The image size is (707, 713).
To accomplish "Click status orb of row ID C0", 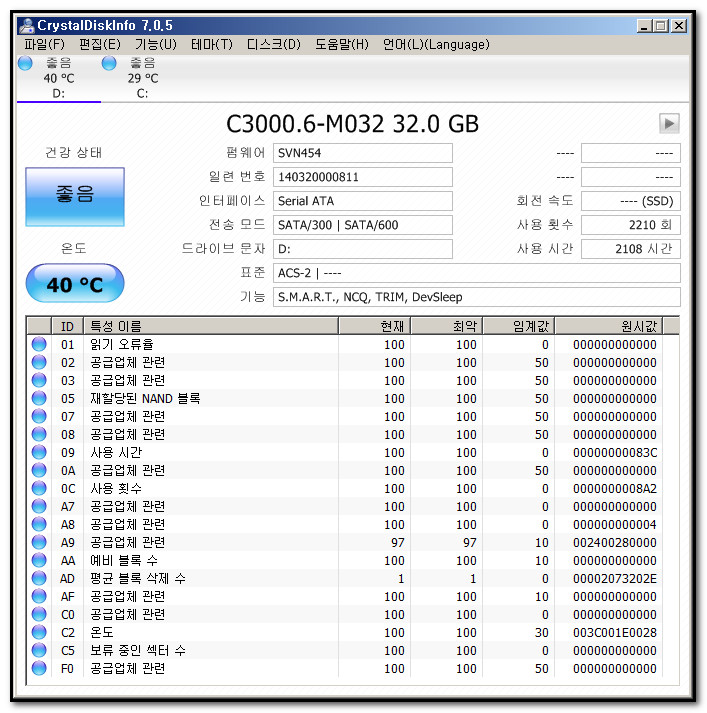I will (x=39, y=614).
